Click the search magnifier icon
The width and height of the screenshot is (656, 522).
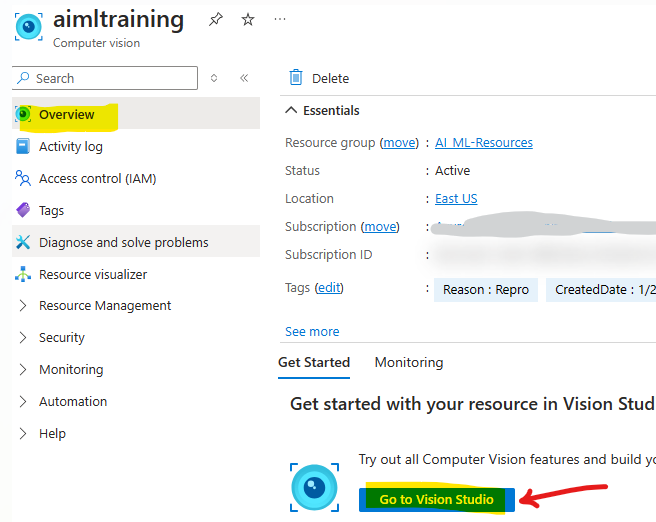(x=23, y=78)
